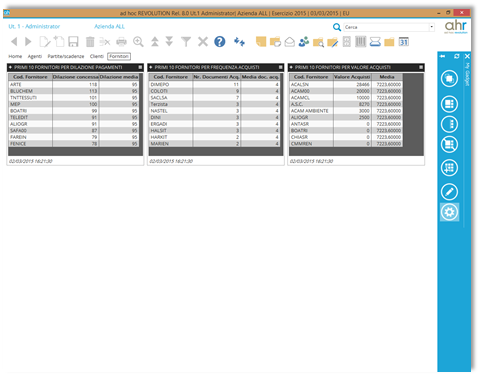Click the zoom magnifier toolbar icon
The image size is (480, 375).
pos(138,42)
